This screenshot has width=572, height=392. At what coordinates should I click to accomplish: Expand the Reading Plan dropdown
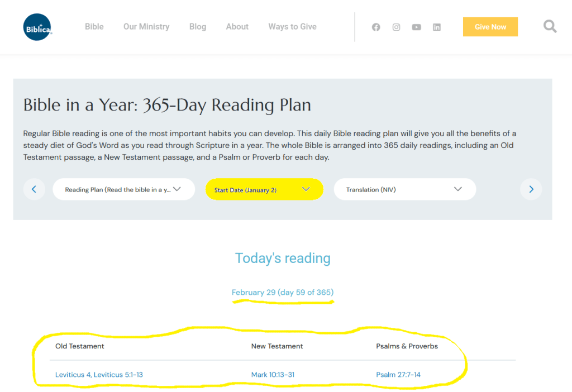tap(123, 189)
